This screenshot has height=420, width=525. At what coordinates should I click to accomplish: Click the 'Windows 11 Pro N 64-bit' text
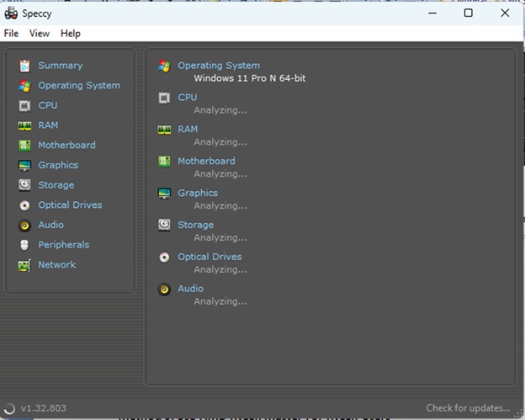pos(250,78)
